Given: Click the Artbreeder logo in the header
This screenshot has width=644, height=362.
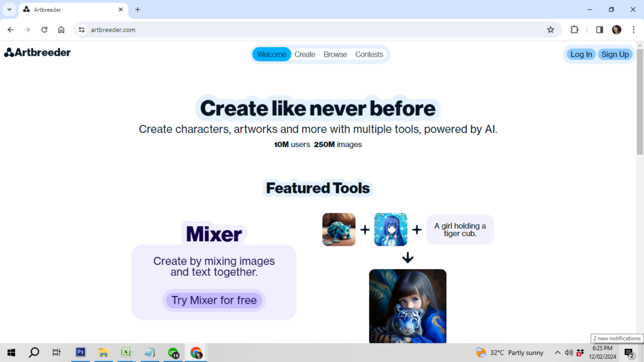Looking at the screenshot, I should (x=38, y=53).
